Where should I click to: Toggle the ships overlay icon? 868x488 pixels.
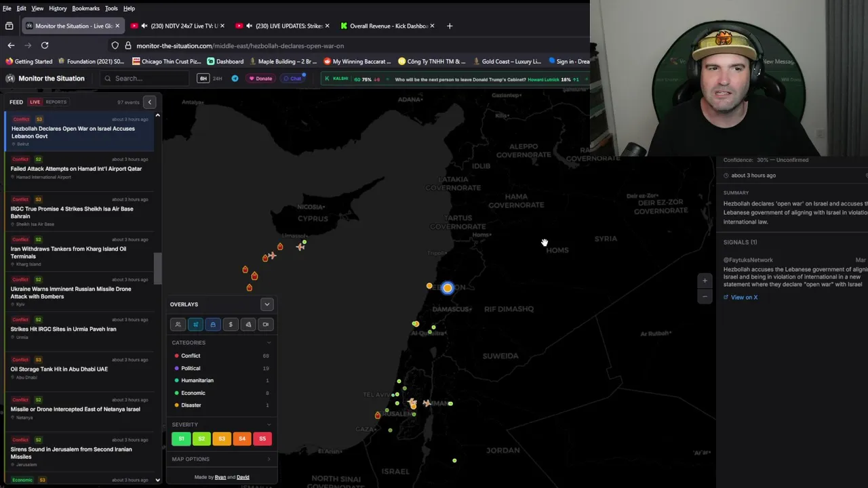(x=213, y=325)
